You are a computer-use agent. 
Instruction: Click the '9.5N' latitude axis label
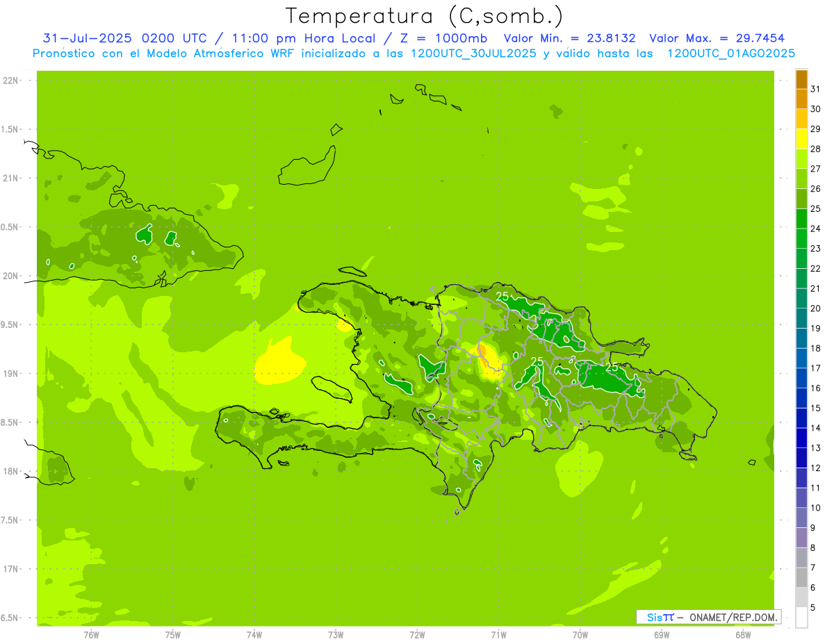pyautogui.click(x=10, y=324)
